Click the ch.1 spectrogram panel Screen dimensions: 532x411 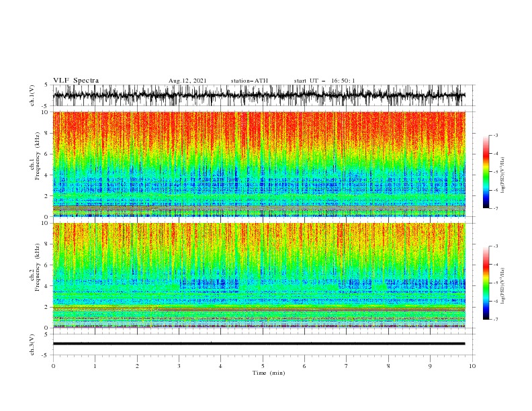click(259, 164)
